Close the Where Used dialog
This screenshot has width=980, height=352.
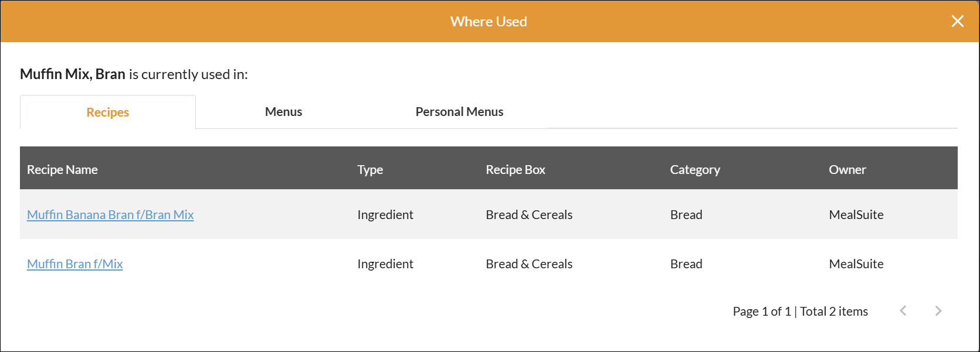pos(957,22)
